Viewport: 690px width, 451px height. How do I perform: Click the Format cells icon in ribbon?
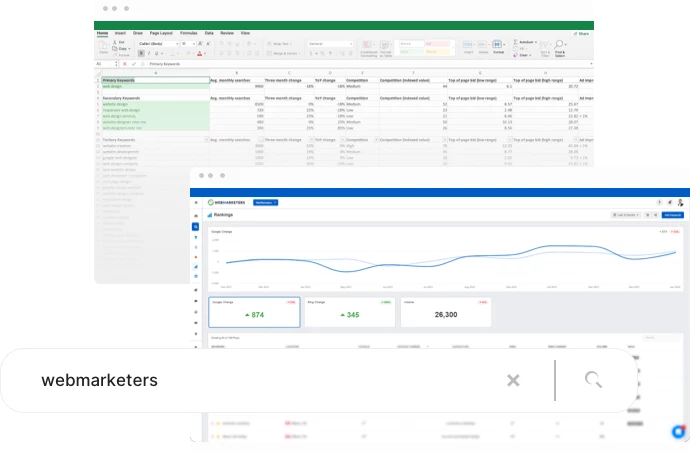tap(498, 47)
